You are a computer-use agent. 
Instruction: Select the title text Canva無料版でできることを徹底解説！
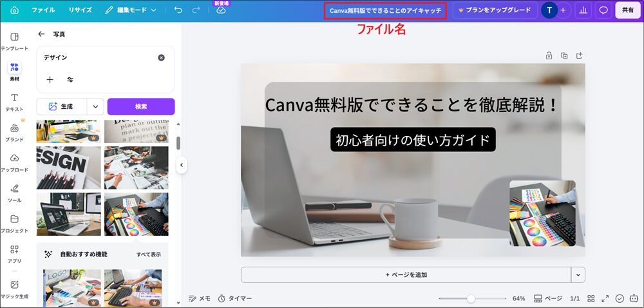click(412, 105)
